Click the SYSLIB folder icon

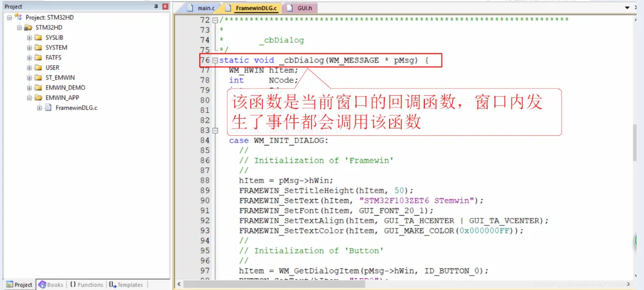click(x=38, y=37)
